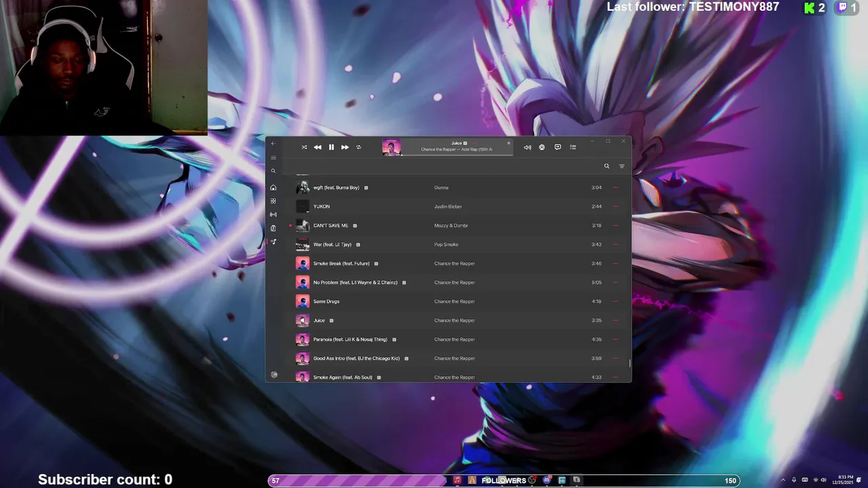The width and height of the screenshot is (868, 488).
Task: Open artist link 'Pop Smoke'
Action: pos(446,245)
